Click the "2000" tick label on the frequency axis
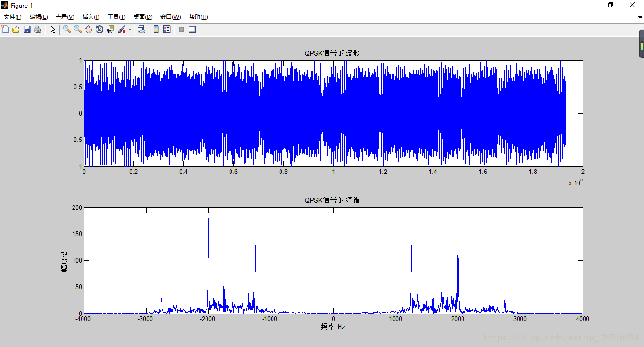Screen dimensions: 644x347 (x=458, y=319)
